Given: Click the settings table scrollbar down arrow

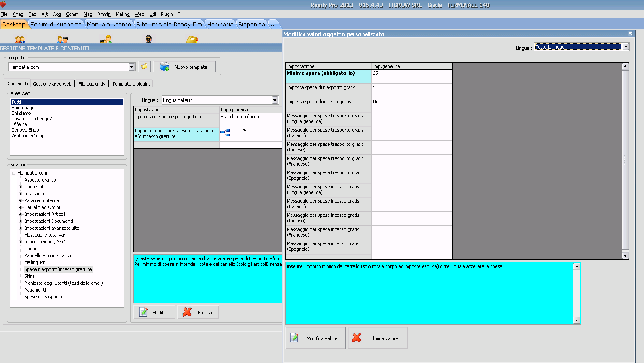Looking at the screenshot, I should pyautogui.click(x=626, y=256).
